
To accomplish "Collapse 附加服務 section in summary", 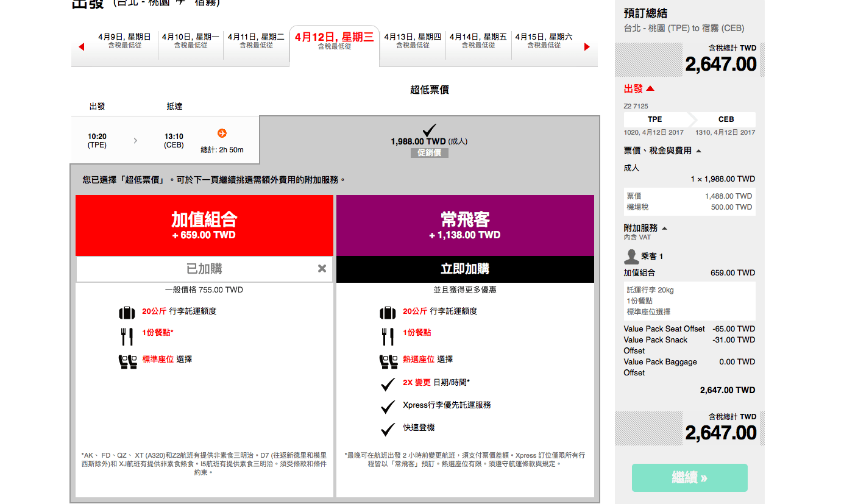I will click(x=646, y=228).
